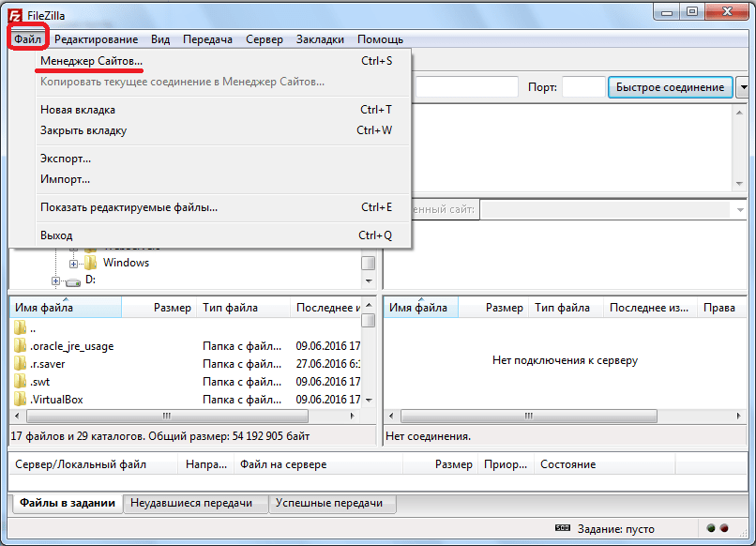
Task: Select the .VirtualBox folder icon
Action: point(21,400)
